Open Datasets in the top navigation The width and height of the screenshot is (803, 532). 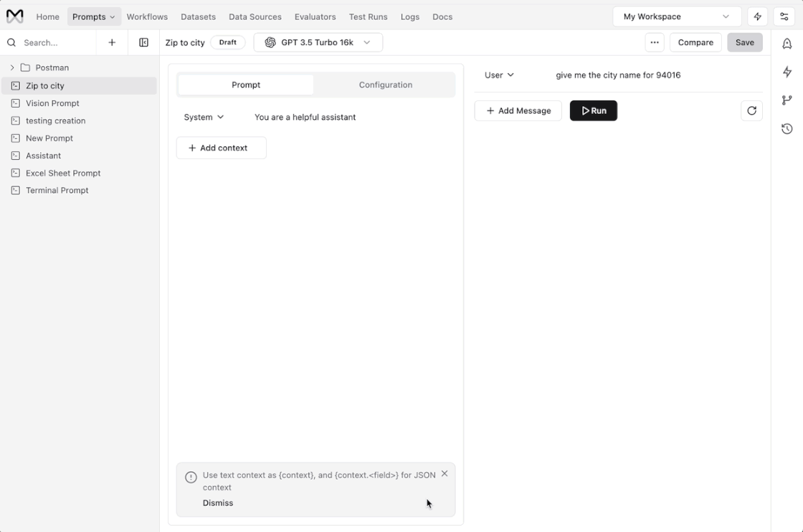198,16
